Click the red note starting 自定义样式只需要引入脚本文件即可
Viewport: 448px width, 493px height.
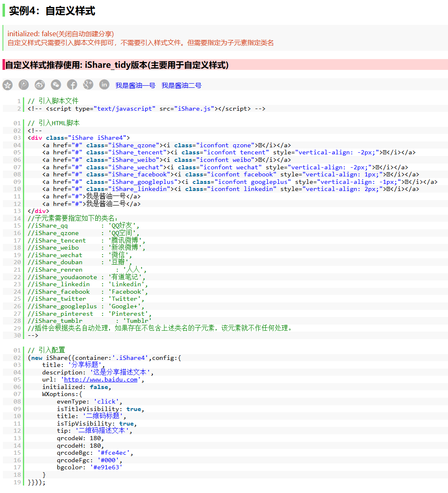tap(141, 43)
